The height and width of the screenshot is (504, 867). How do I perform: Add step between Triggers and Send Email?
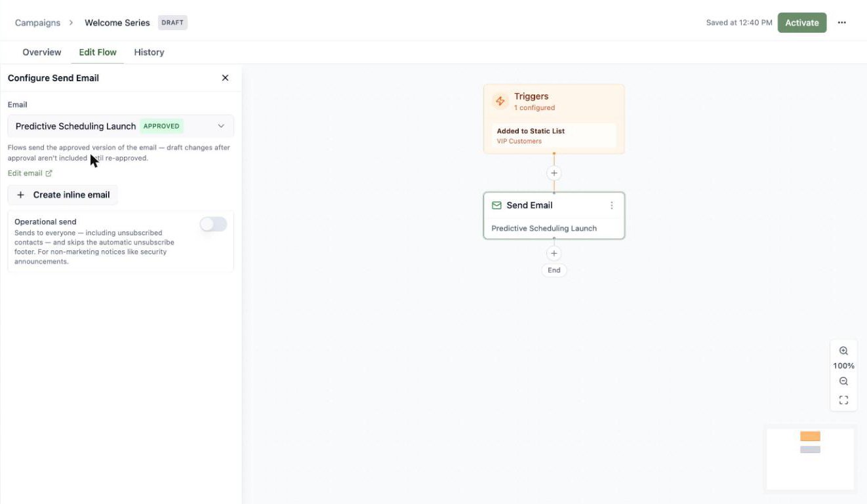[x=554, y=173]
